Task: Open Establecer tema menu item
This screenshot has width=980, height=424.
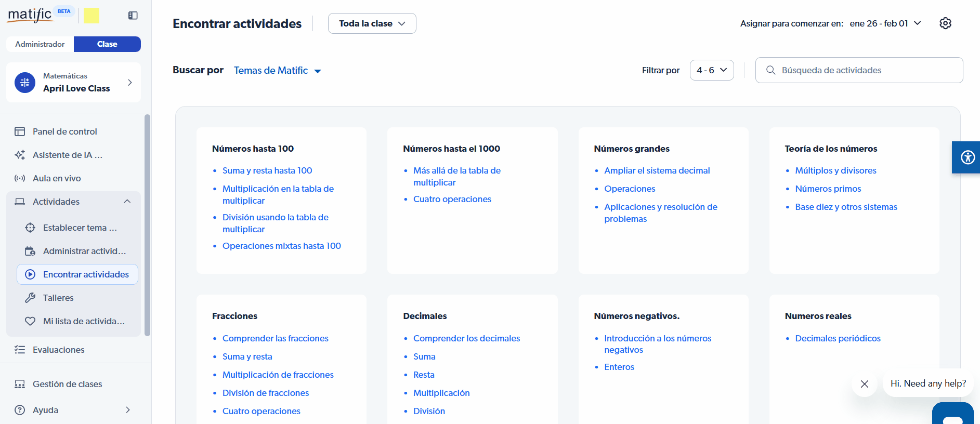Action: coord(80,228)
